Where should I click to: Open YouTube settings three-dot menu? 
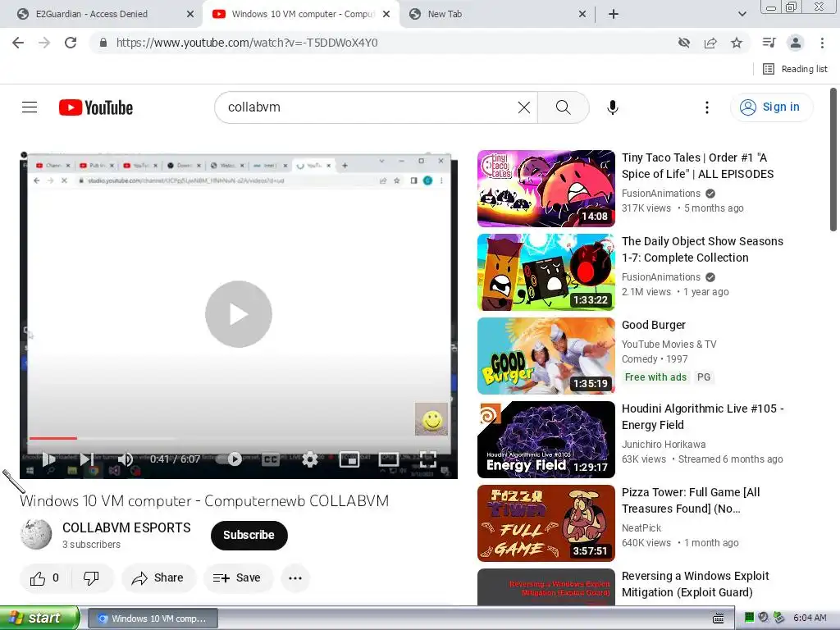click(x=706, y=107)
